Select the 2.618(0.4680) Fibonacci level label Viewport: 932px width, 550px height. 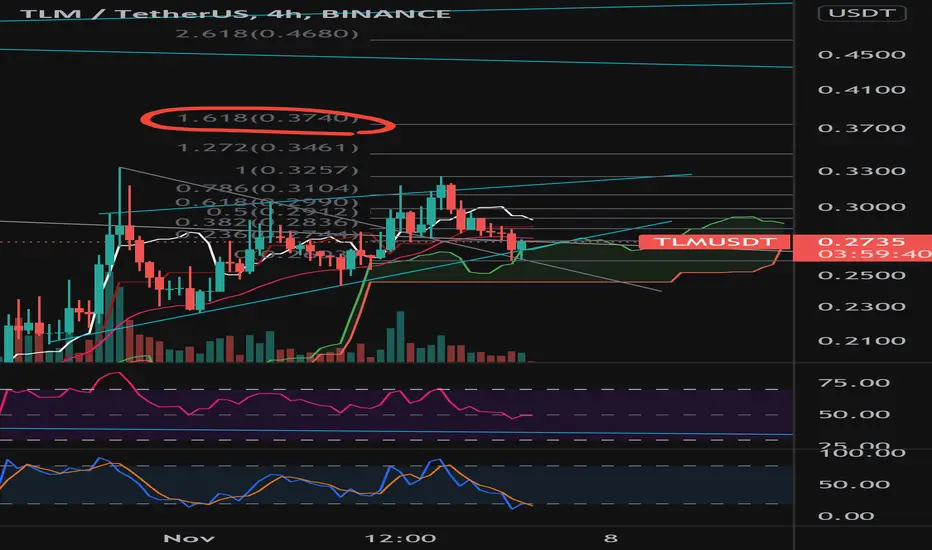click(267, 33)
